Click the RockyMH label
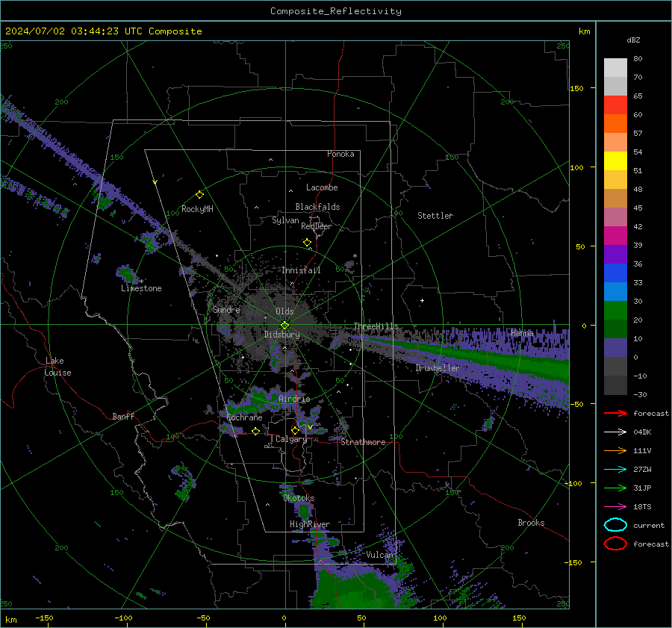The width and height of the screenshot is (672, 628). (x=197, y=209)
